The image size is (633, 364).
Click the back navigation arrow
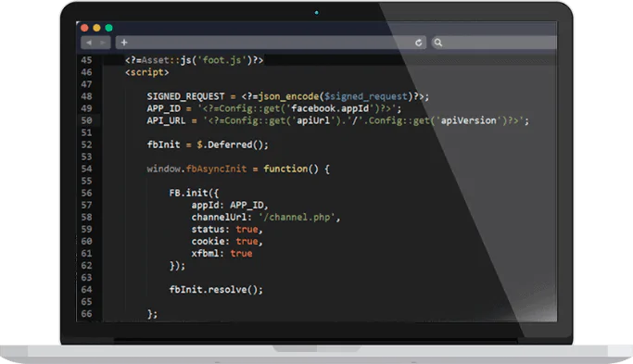pos(89,43)
